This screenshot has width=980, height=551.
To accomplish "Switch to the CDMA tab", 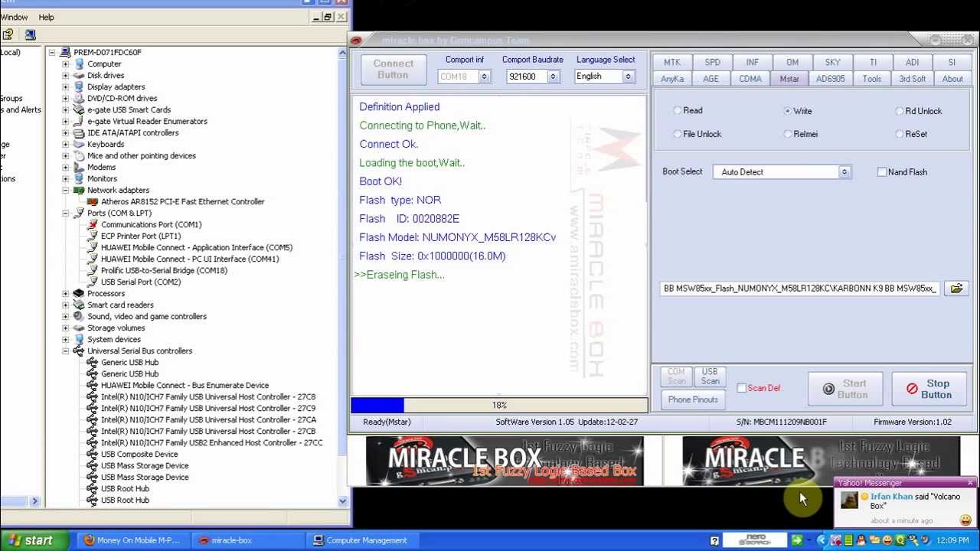I will coord(750,79).
